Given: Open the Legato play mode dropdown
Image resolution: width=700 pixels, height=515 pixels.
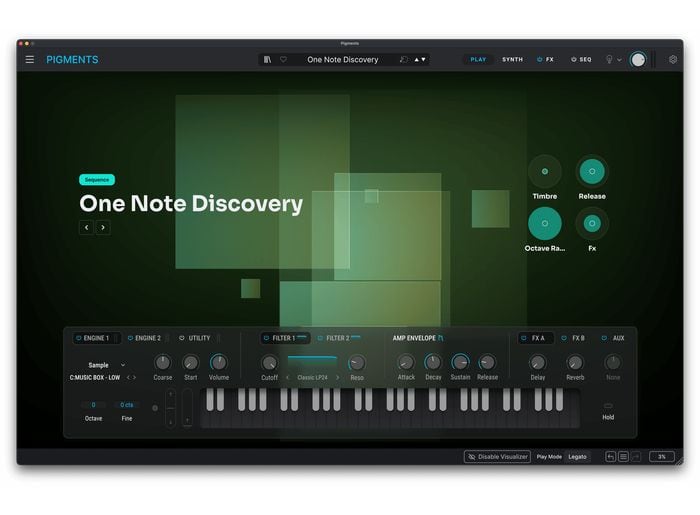Looking at the screenshot, I should (578, 456).
